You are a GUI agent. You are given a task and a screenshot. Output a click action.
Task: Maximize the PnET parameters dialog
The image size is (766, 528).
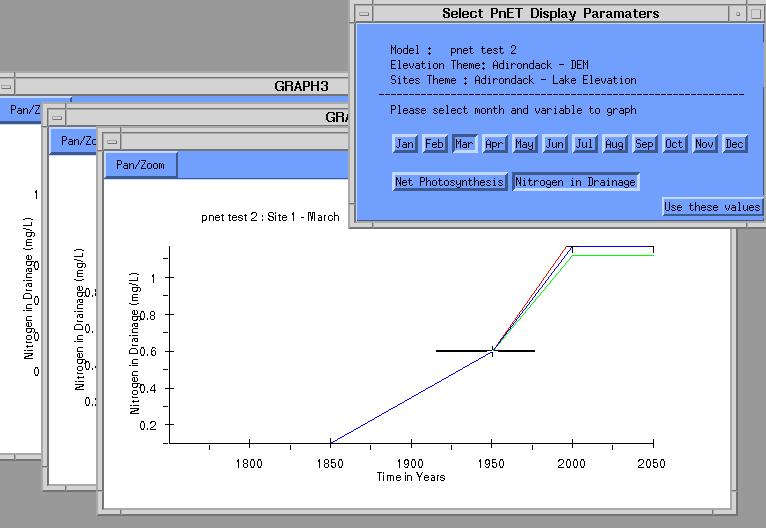point(755,14)
